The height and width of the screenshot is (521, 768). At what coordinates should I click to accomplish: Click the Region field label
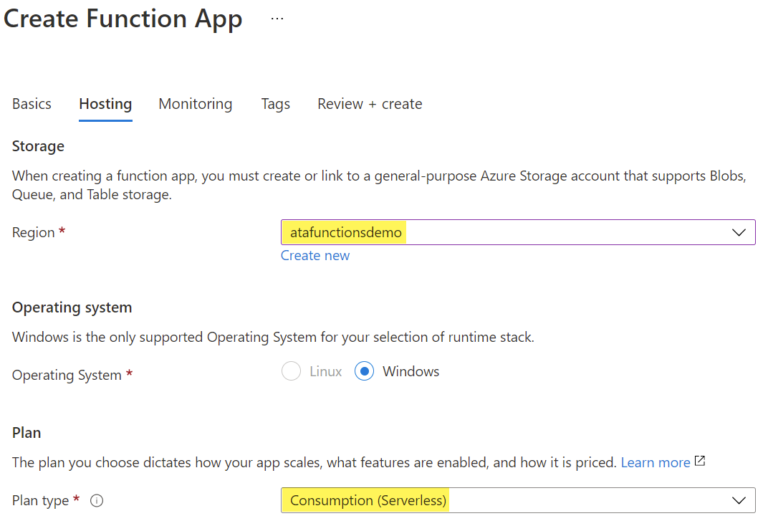click(x=33, y=232)
